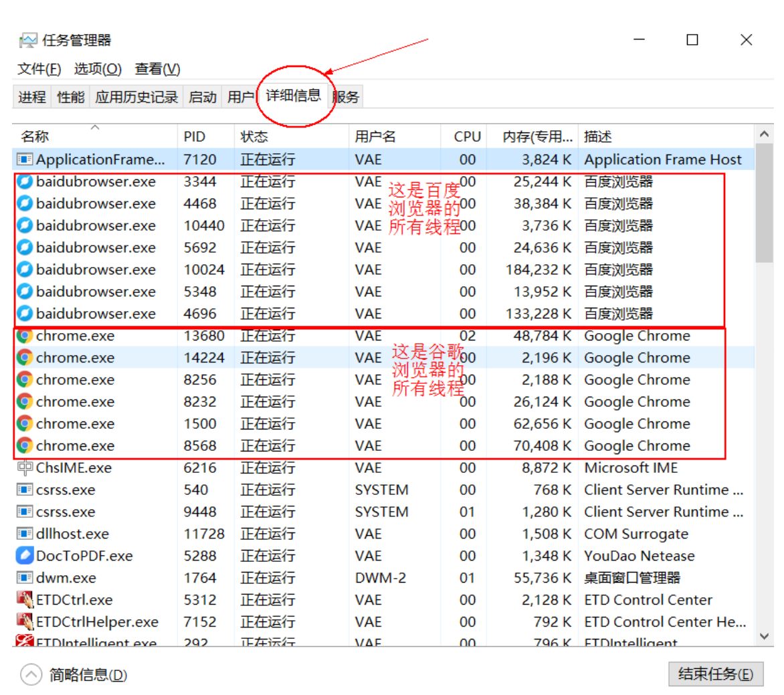Select the 'DocToPDF.exe' process name
784x695 pixels.
click(x=84, y=555)
